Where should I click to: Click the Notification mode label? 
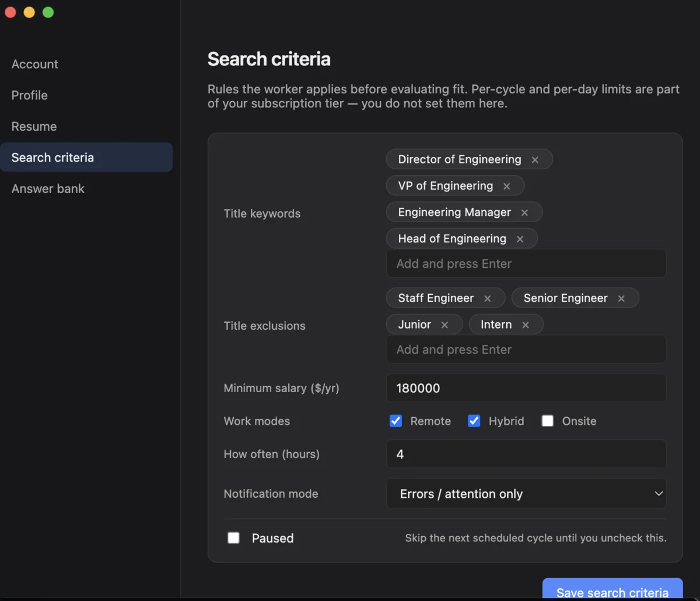pos(271,494)
